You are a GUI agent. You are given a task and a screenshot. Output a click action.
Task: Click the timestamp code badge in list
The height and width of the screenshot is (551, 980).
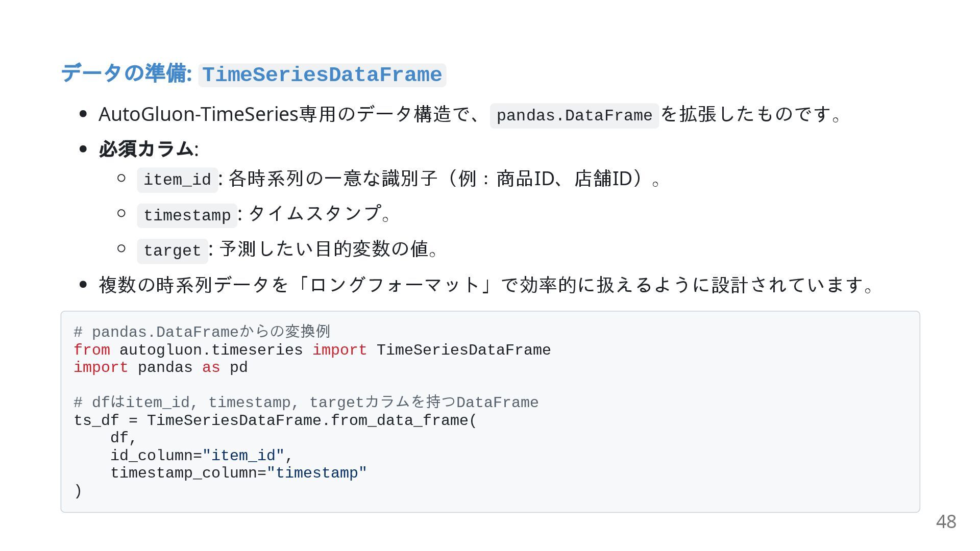[187, 215]
